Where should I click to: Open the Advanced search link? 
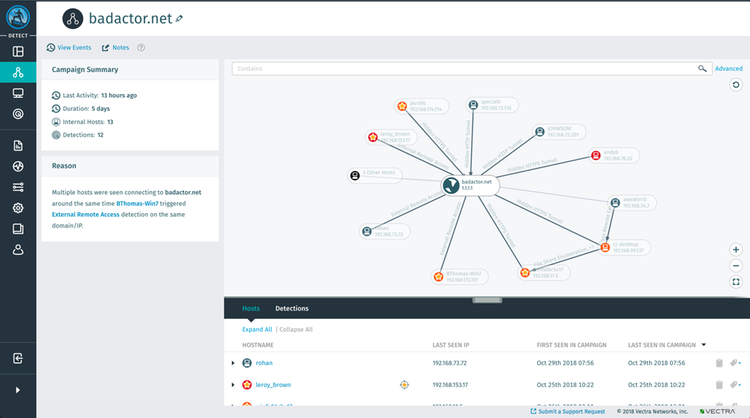point(728,69)
